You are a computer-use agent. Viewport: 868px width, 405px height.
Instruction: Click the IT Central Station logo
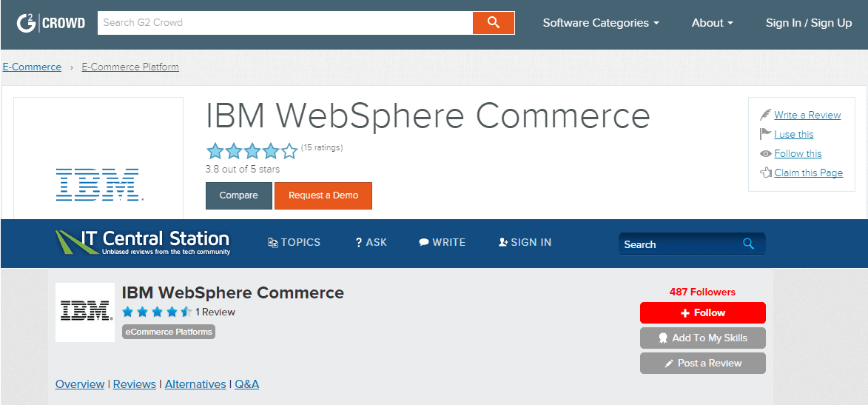tap(142, 243)
